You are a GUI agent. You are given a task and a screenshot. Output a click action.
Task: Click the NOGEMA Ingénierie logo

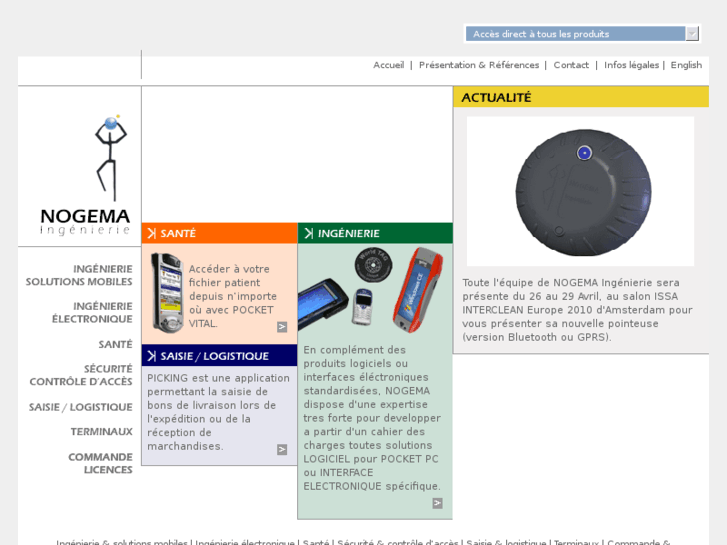click(x=85, y=175)
